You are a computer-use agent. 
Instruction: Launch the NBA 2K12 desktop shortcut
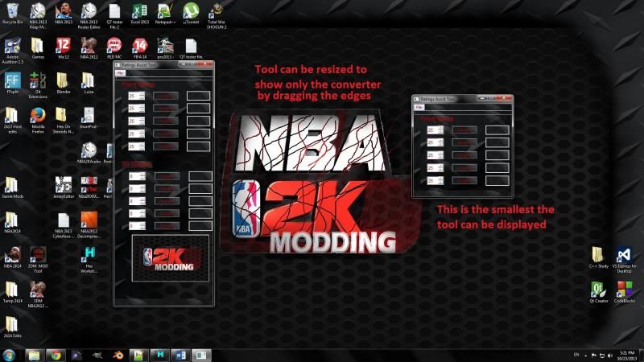click(89, 48)
